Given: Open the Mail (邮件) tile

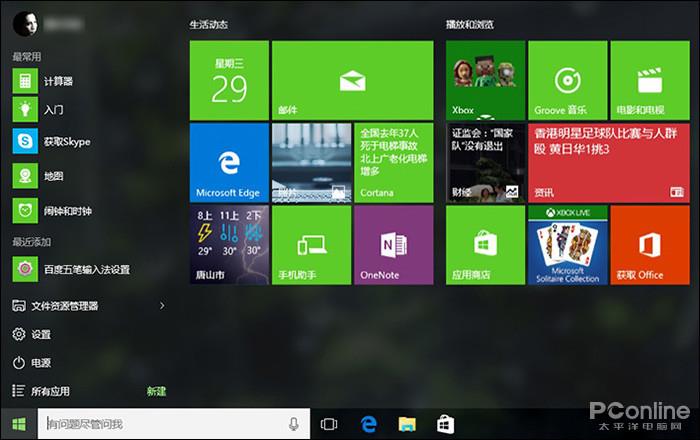Looking at the screenshot, I should 351,80.
